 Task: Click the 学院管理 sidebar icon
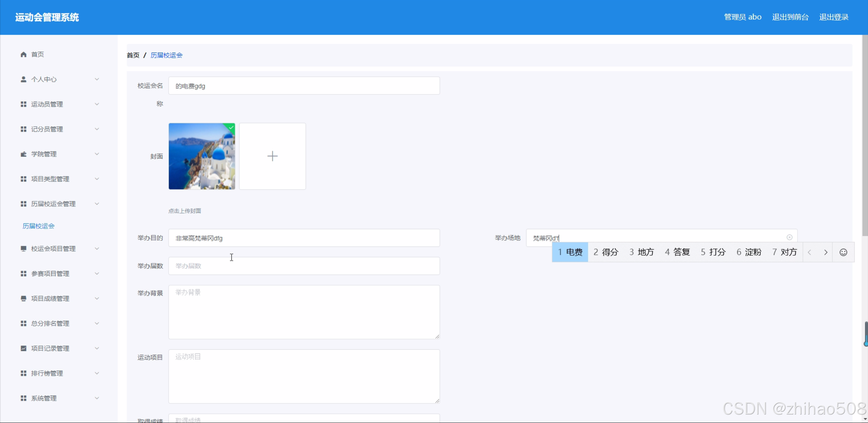(x=23, y=154)
